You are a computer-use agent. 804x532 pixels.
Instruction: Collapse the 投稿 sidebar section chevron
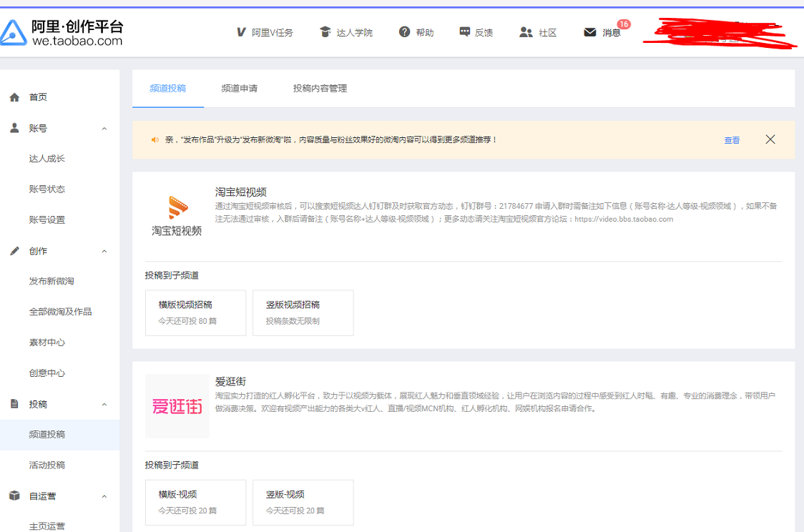[x=104, y=405]
